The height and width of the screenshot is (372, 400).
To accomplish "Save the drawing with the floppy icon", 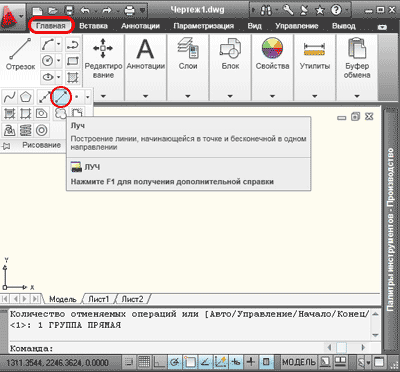I will (x=69, y=11).
